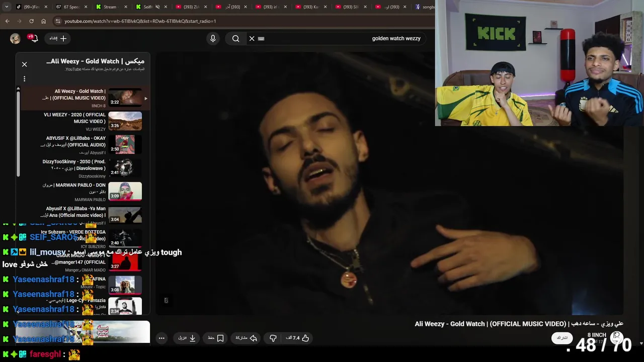Unmute the Seif Kick tab via speaker icon
Viewport: 644px width, 362px height.
pyautogui.click(x=157, y=7)
